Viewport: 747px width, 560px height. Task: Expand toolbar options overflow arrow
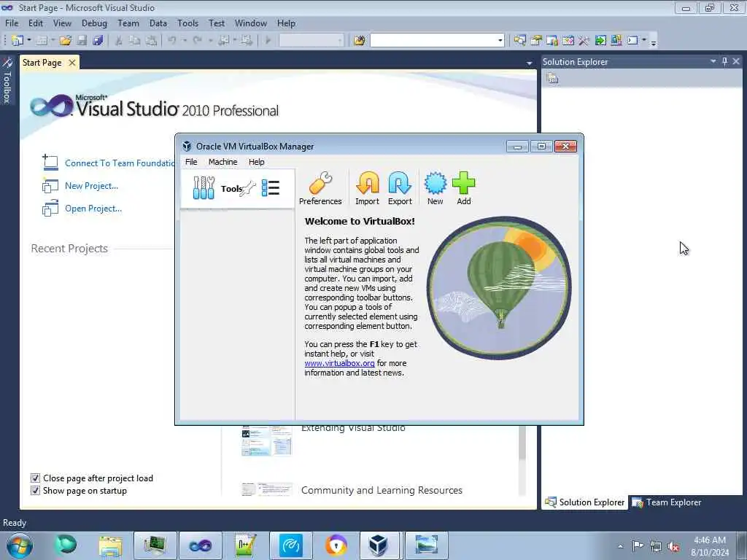point(654,42)
